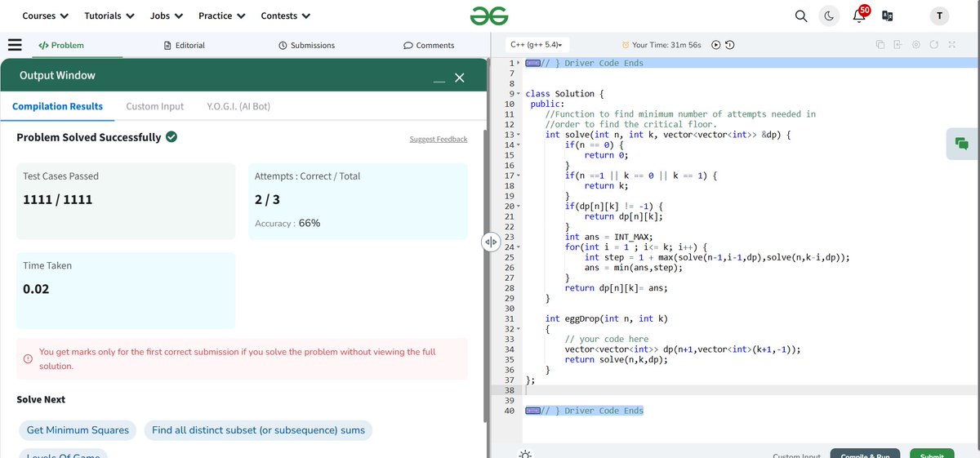Click 'Problem Solved Successfully' heading

tap(89, 137)
